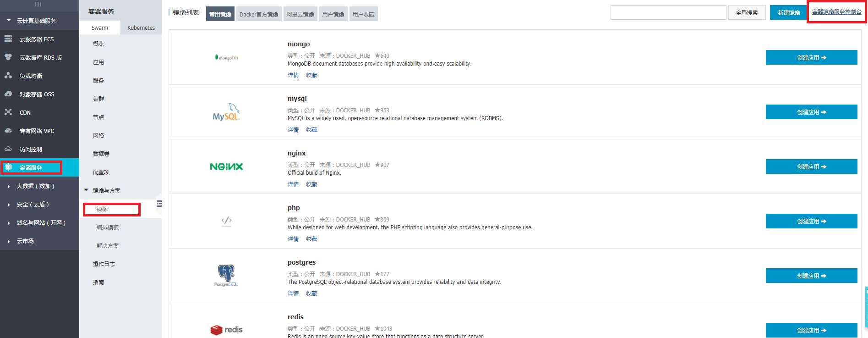Image resolution: width=868 pixels, height=338 pixels.
Task: Select the 阿里云镜像 tab
Action: click(300, 14)
